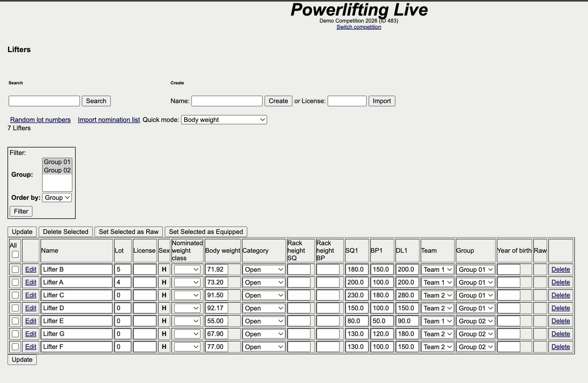588x383 pixels.
Task: Click Delete Selected button
Action: [x=66, y=232]
